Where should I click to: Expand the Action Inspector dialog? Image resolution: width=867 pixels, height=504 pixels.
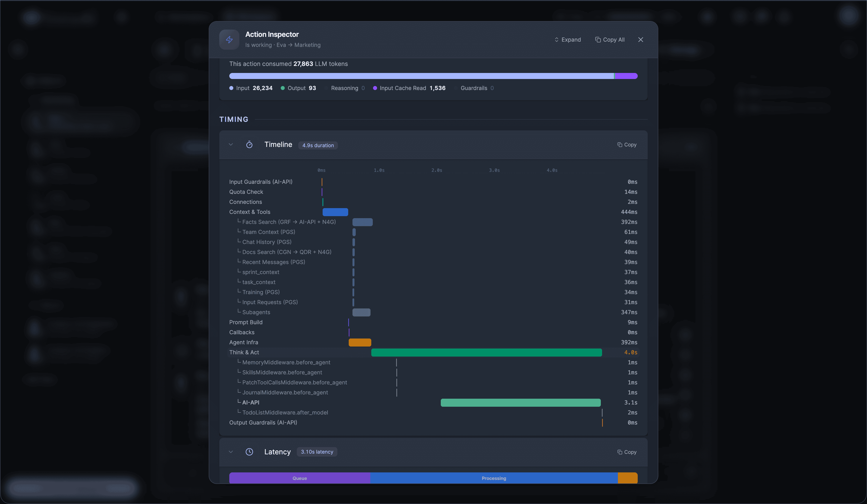pos(567,40)
